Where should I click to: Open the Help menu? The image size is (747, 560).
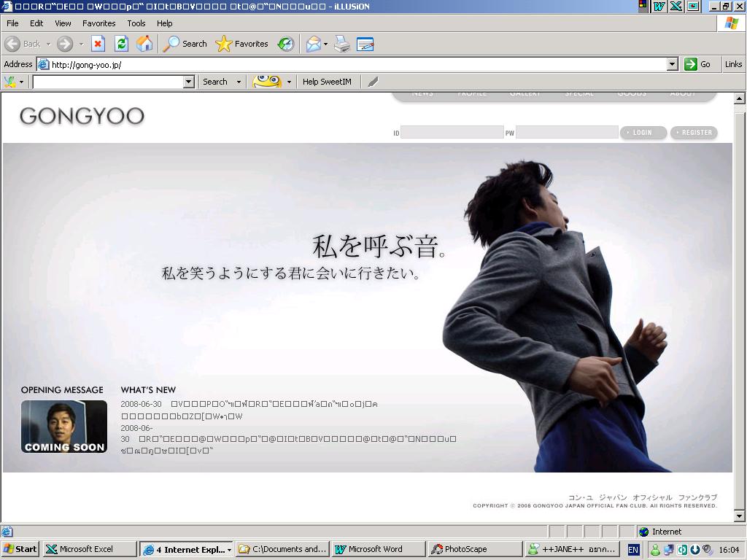coord(164,23)
